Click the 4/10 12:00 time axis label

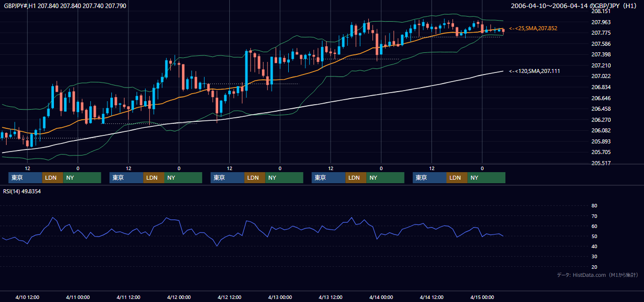click(x=27, y=297)
